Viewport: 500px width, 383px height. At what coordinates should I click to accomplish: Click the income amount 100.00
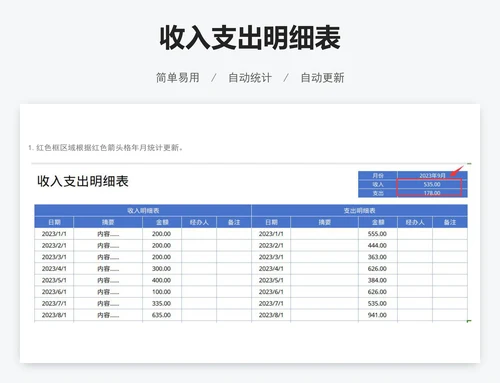161,292
